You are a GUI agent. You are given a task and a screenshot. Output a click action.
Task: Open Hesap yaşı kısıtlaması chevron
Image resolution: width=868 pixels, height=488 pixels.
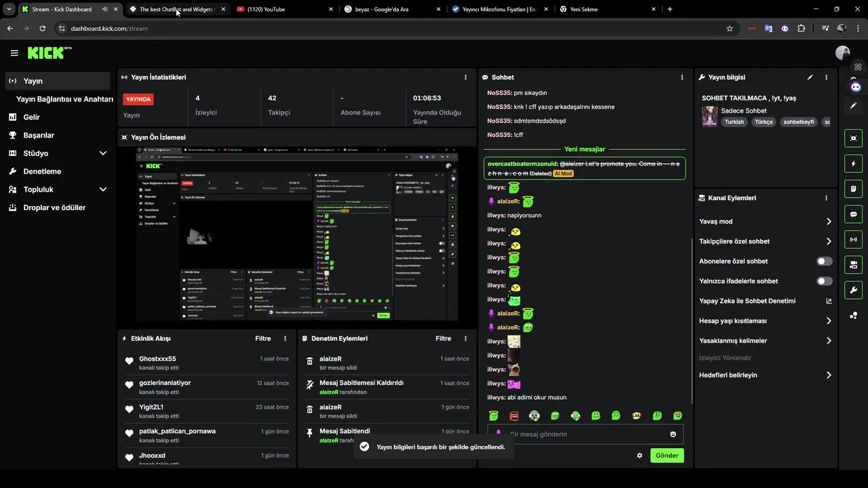click(x=829, y=321)
